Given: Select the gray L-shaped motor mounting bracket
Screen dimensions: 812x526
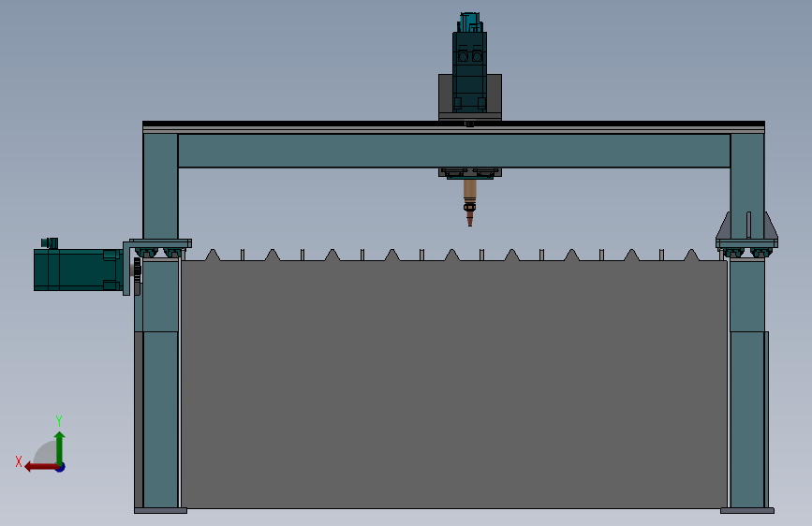Looking at the screenshot, I should pos(127,268).
